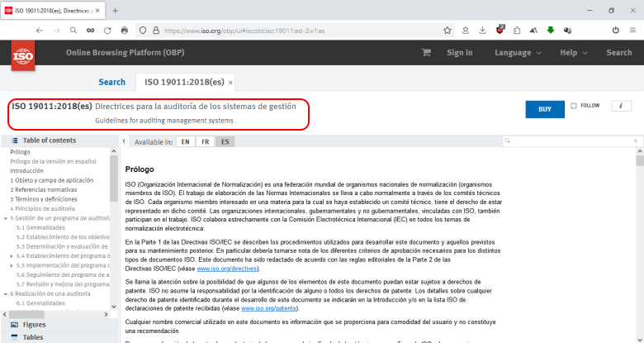Open 2 Referencias normativas
Viewport: 644px width, 343px height.
(x=44, y=189)
